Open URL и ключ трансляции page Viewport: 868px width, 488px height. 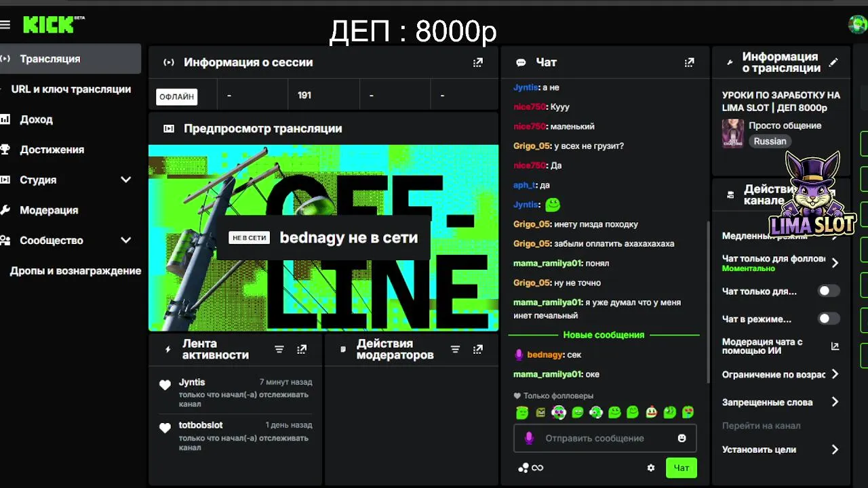(x=71, y=89)
